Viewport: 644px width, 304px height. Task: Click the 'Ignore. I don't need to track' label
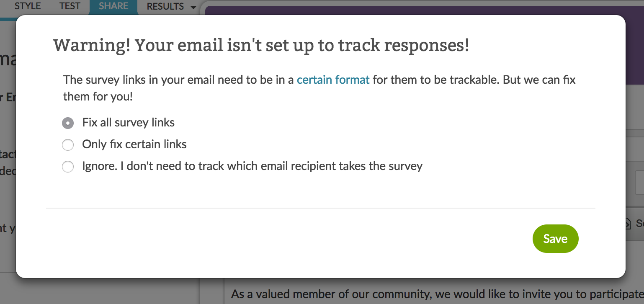coord(252,166)
